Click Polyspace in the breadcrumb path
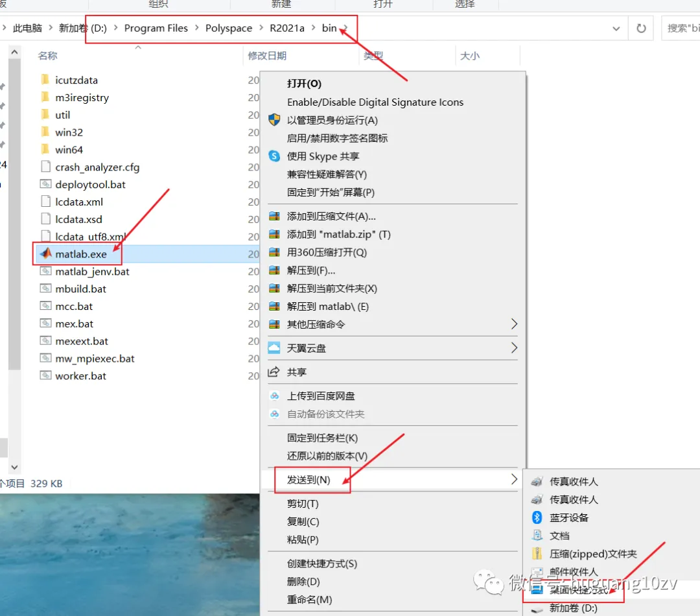The image size is (700, 616). coord(229,28)
